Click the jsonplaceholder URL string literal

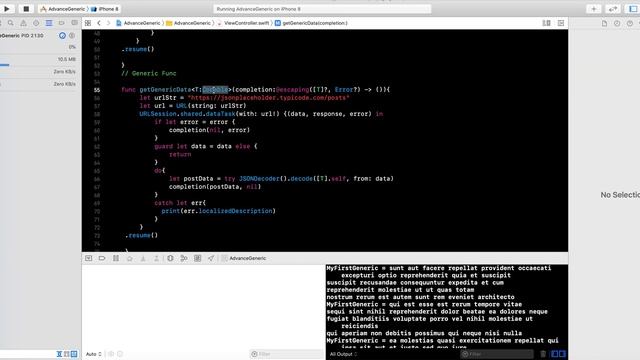point(268,98)
